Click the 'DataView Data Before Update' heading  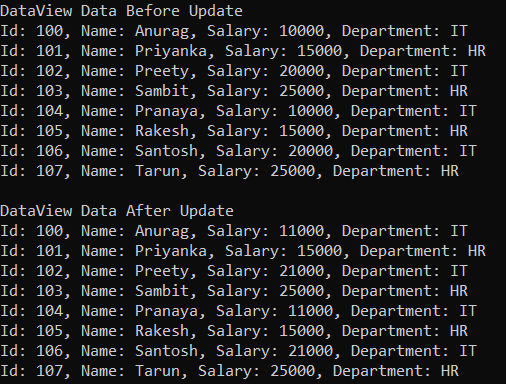click(x=121, y=11)
